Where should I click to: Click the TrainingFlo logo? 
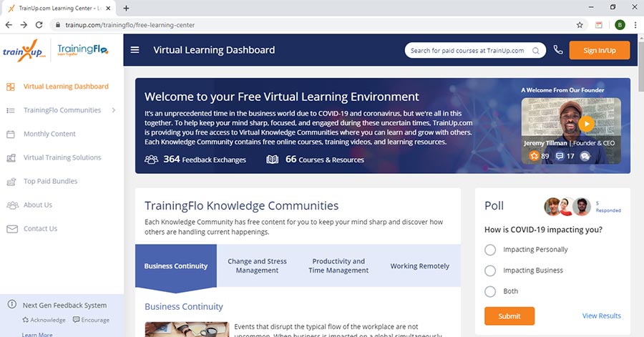tap(82, 50)
